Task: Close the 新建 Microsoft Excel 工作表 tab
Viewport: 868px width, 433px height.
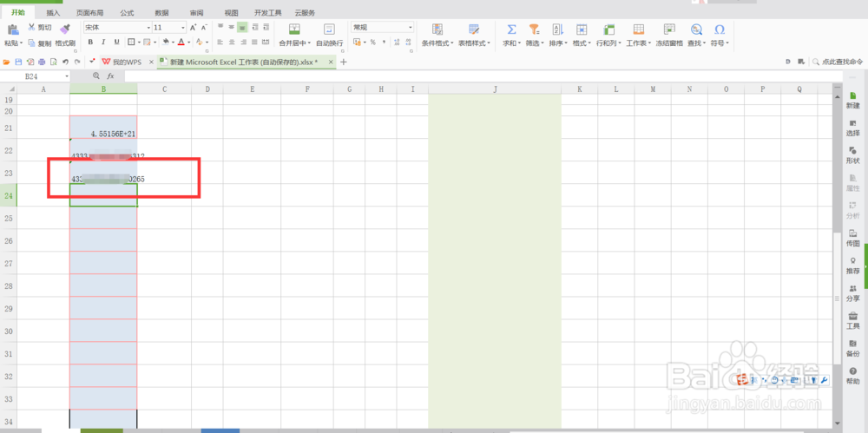Action: [x=331, y=62]
